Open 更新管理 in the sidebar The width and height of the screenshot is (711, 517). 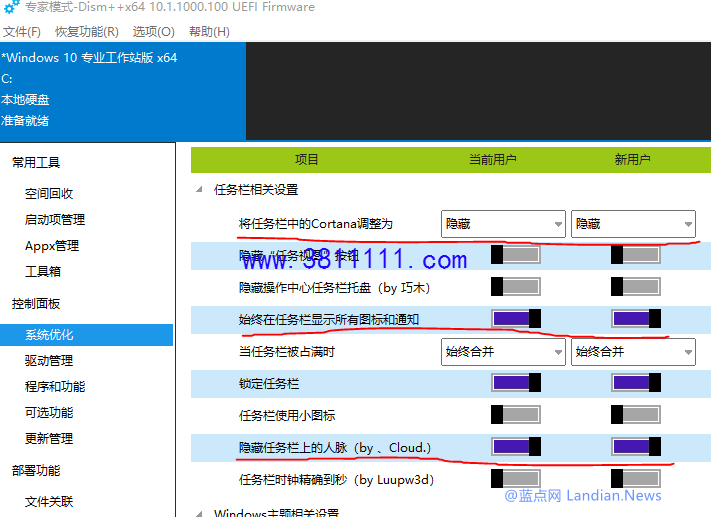(x=49, y=439)
